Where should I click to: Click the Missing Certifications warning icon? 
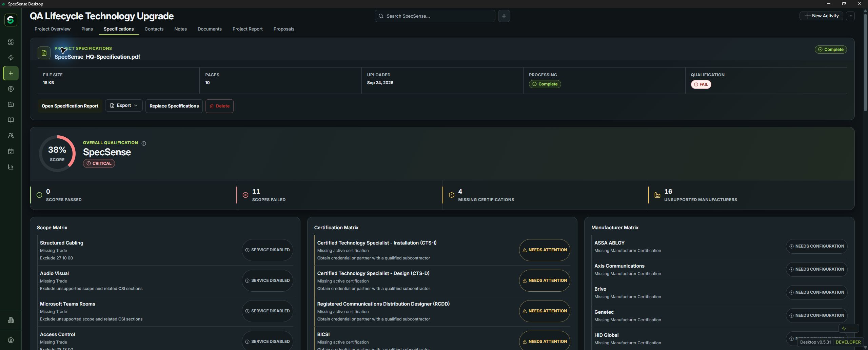tap(452, 195)
